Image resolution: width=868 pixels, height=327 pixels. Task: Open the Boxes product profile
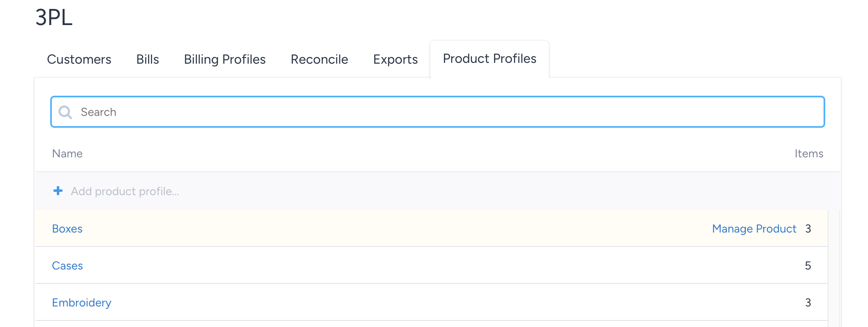tap(67, 229)
